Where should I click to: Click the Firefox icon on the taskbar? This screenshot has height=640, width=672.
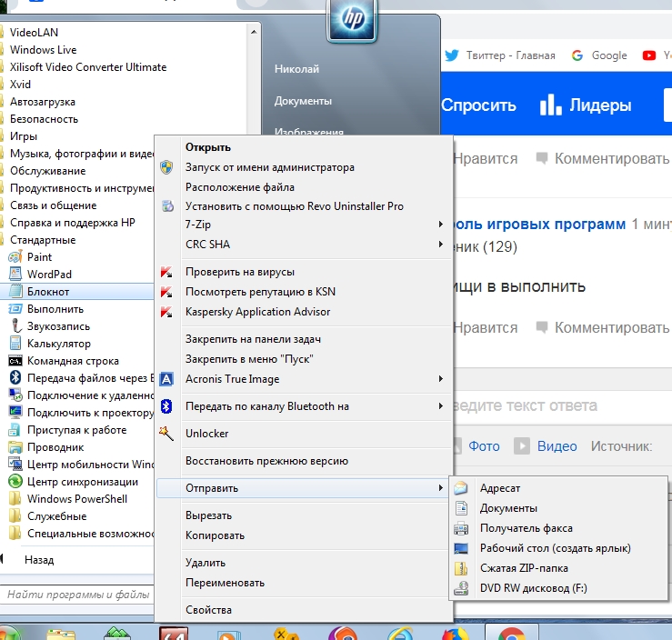tap(456, 634)
